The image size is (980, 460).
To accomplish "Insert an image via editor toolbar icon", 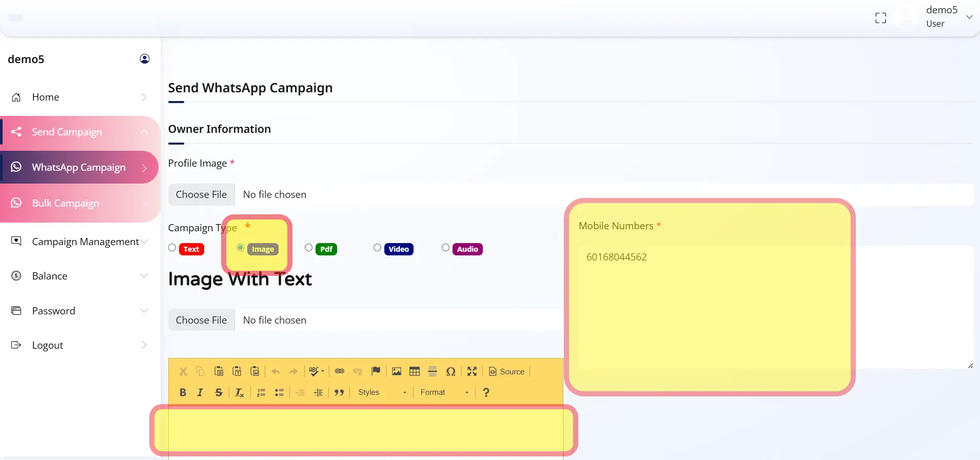I will point(397,371).
